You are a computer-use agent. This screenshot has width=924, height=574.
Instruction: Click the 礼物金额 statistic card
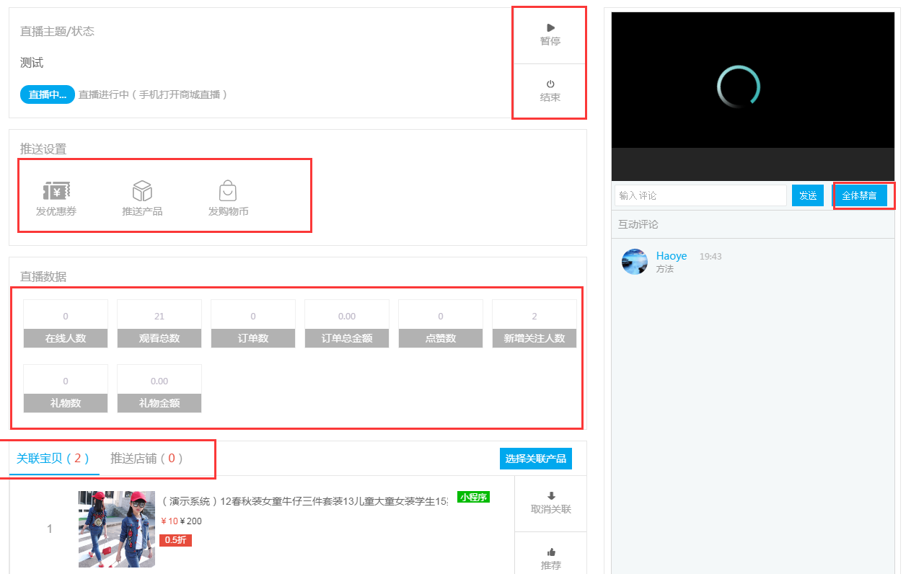click(x=159, y=389)
